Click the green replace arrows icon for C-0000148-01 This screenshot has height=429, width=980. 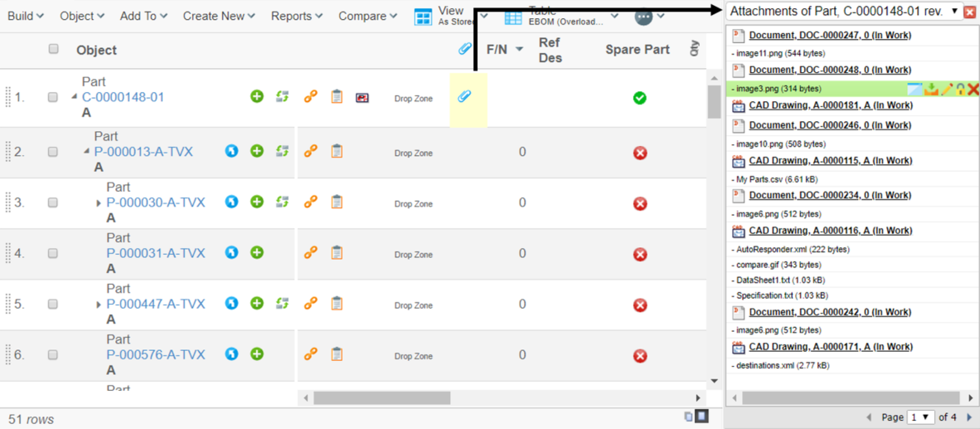pos(282,97)
